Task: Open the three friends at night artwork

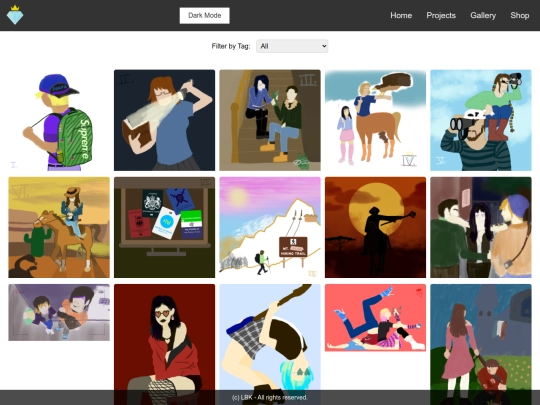Action: pyautogui.click(x=481, y=227)
